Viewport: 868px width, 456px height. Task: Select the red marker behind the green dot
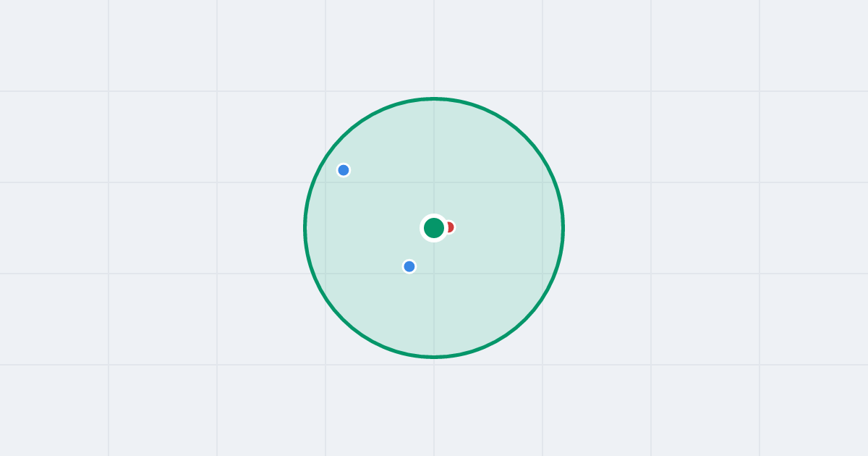(x=448, y=227)
